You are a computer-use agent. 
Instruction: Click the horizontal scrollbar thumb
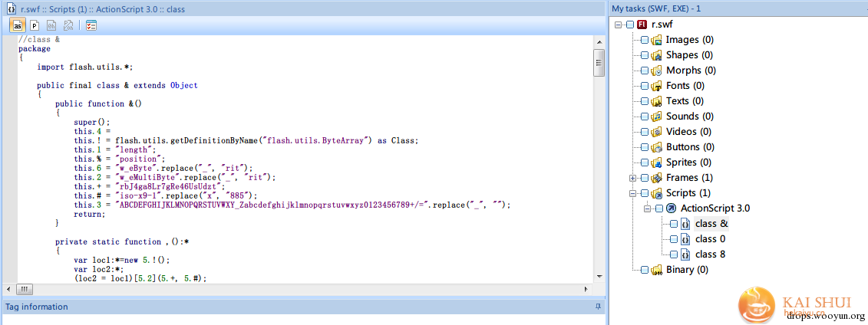(x=25, y=288)
